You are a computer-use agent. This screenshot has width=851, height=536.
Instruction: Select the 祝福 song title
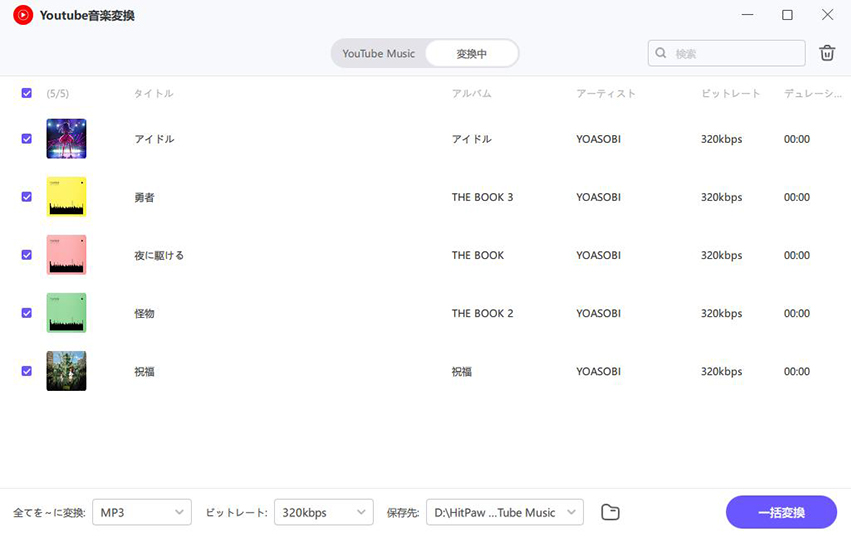point(144,371)
